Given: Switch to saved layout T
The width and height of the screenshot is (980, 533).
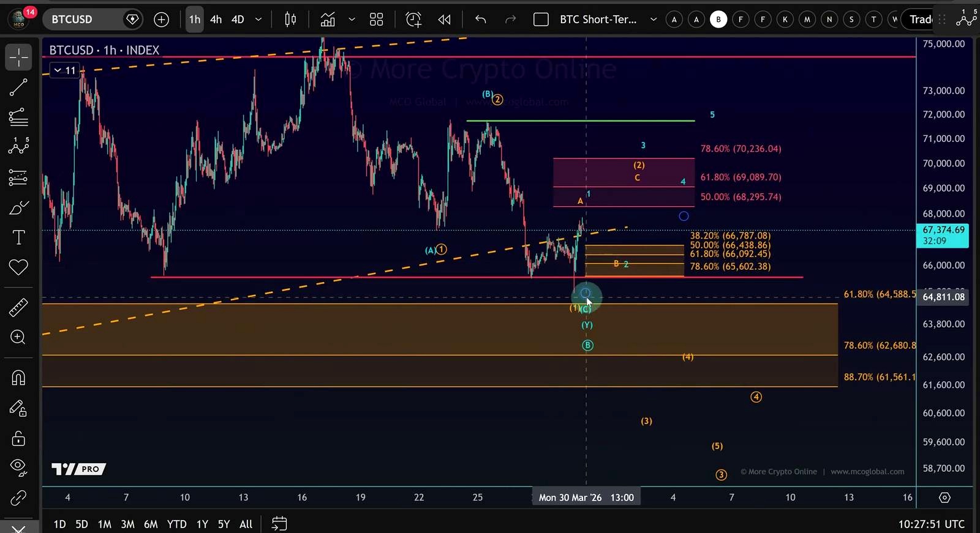Looking at the screenshot, I should [x=873, y=20].
